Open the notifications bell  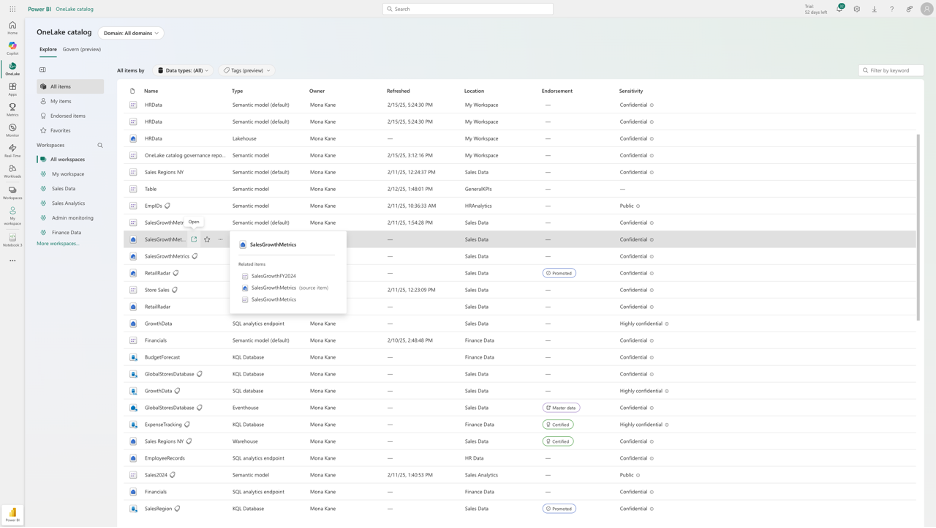(x=839, y=9)
